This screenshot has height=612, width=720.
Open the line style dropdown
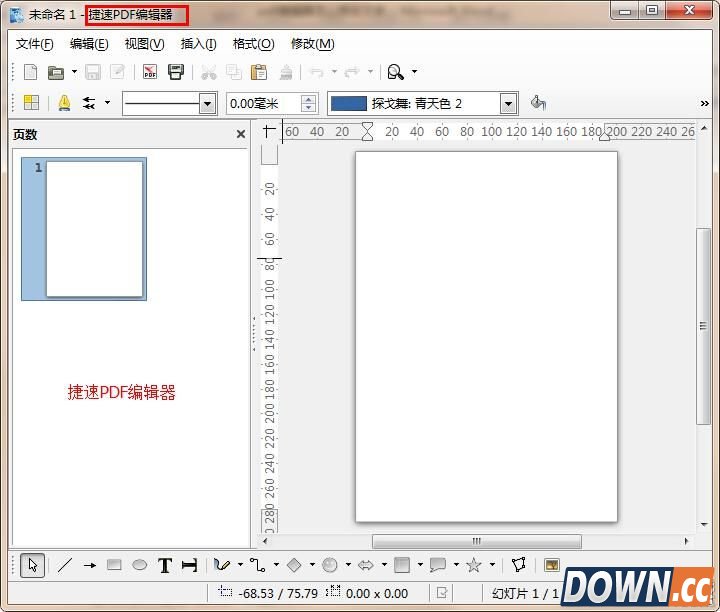point(207,103)
